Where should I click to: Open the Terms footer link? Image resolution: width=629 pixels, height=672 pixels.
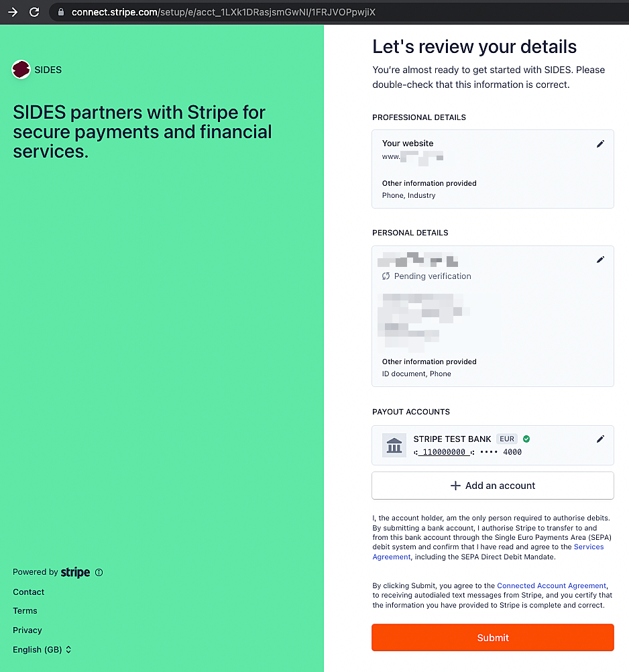(x=25, y=611)
